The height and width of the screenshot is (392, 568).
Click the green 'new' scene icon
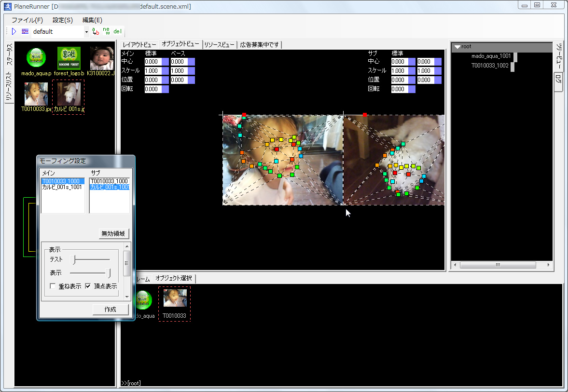point(106,31)
